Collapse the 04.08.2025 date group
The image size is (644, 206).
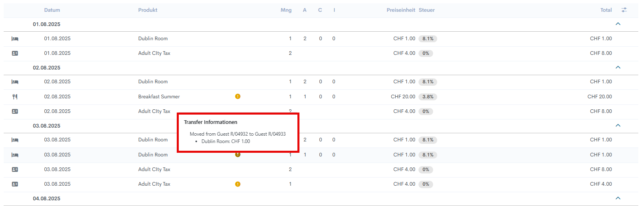pyautogui.click(x=618, y=198)
